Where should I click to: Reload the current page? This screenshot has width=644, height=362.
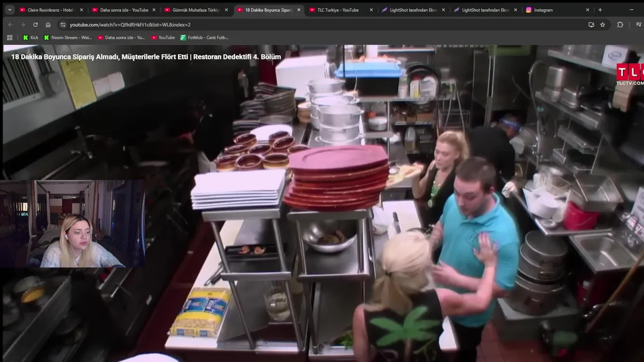(35, 25)
